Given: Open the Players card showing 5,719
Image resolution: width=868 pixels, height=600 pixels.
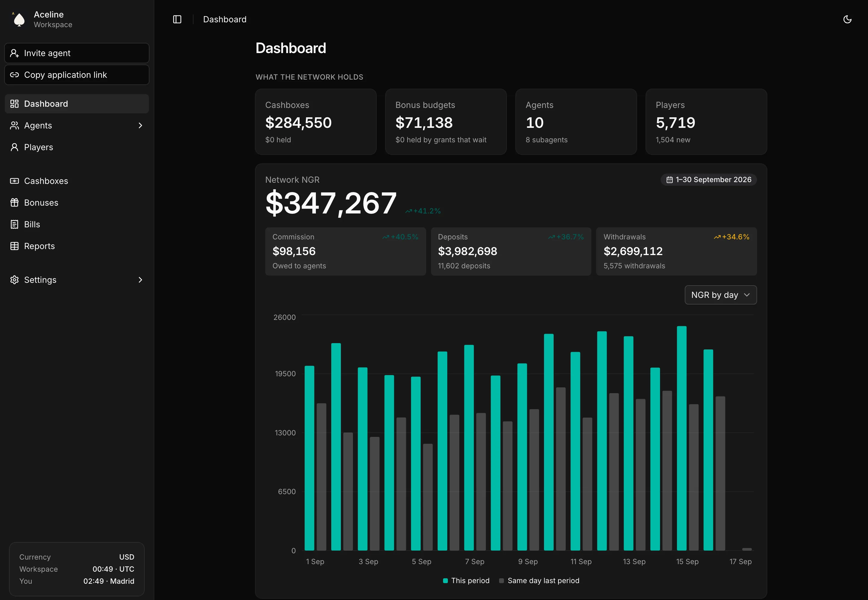Looking at the screenshot, I should pyautogui.click(x=706, y=122).
